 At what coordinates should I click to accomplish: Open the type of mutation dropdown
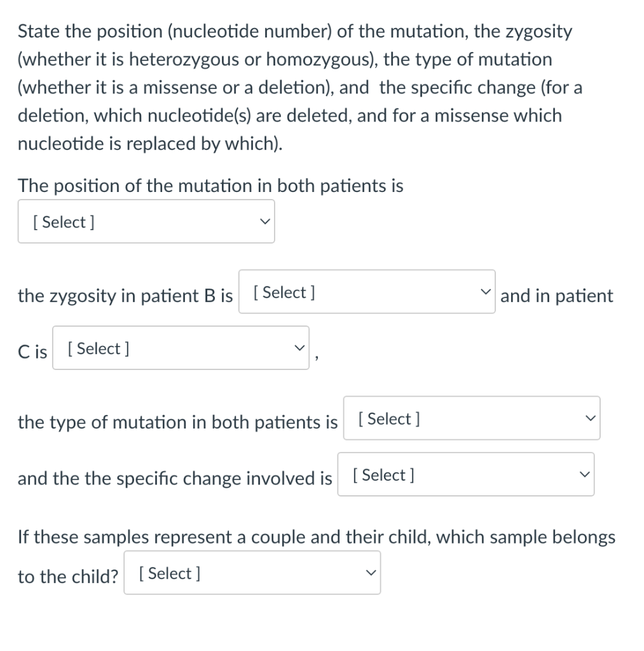472,418
